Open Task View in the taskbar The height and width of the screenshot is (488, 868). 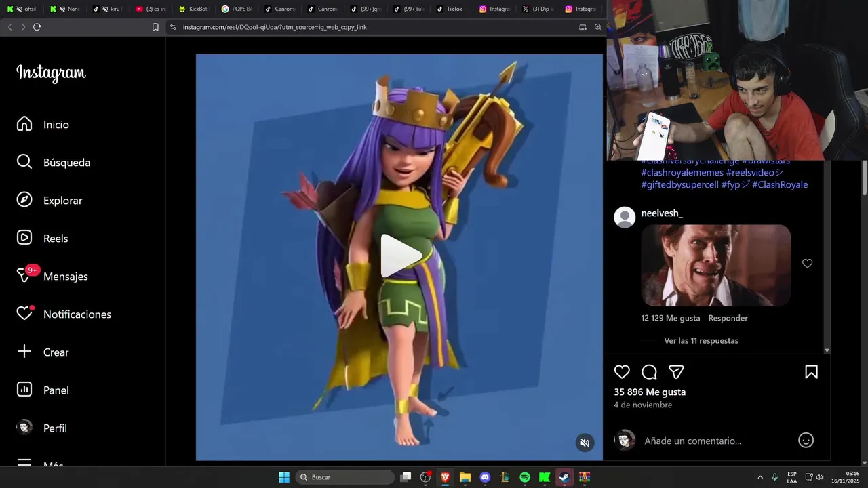coord(406,477)
